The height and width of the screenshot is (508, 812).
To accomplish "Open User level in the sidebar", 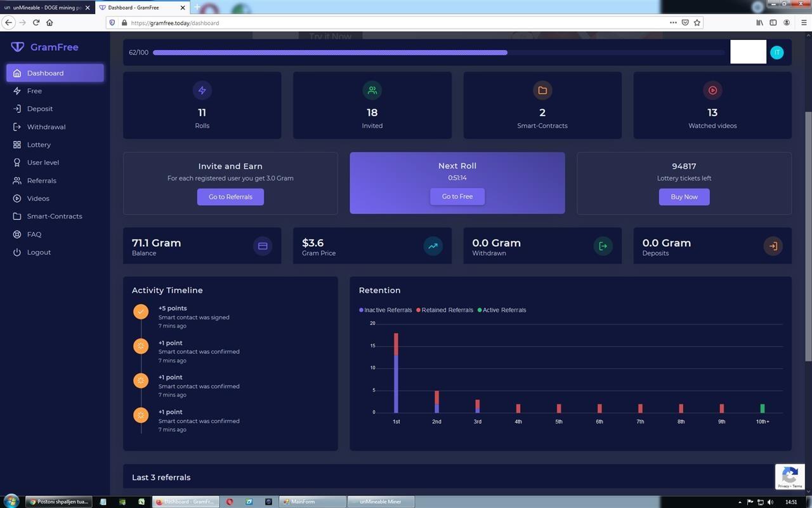I will pos(43,163).
